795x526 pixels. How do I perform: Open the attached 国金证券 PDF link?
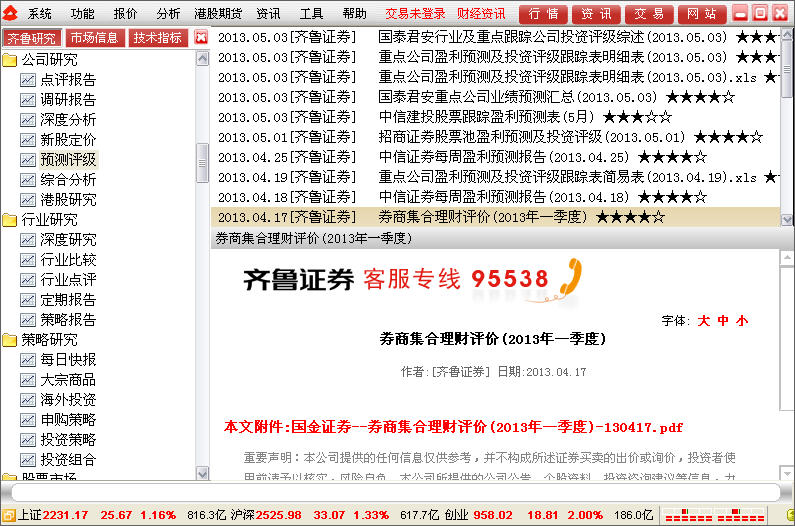(454, 427)
